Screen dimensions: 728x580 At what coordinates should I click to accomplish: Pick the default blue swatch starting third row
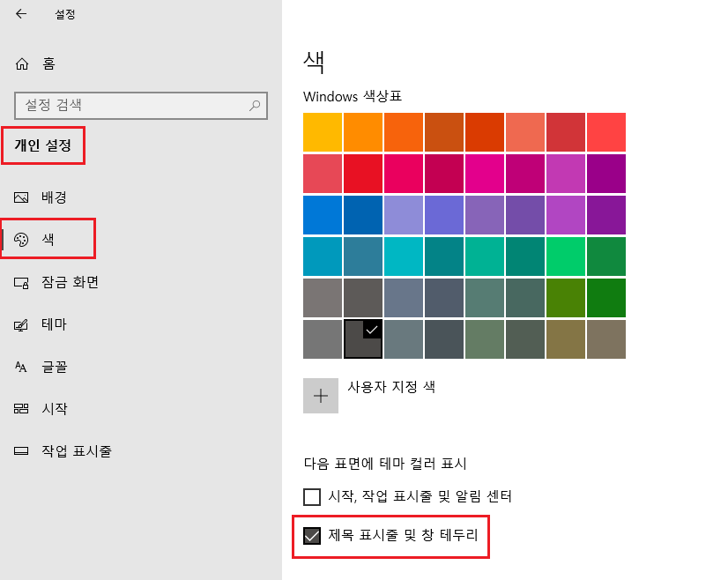pos(323,215)
